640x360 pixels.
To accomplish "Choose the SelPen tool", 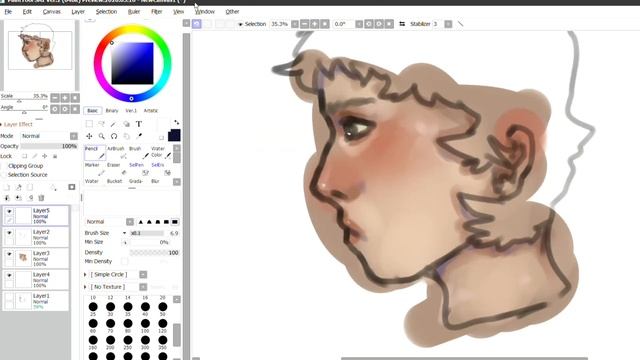I will pos(138,169).
